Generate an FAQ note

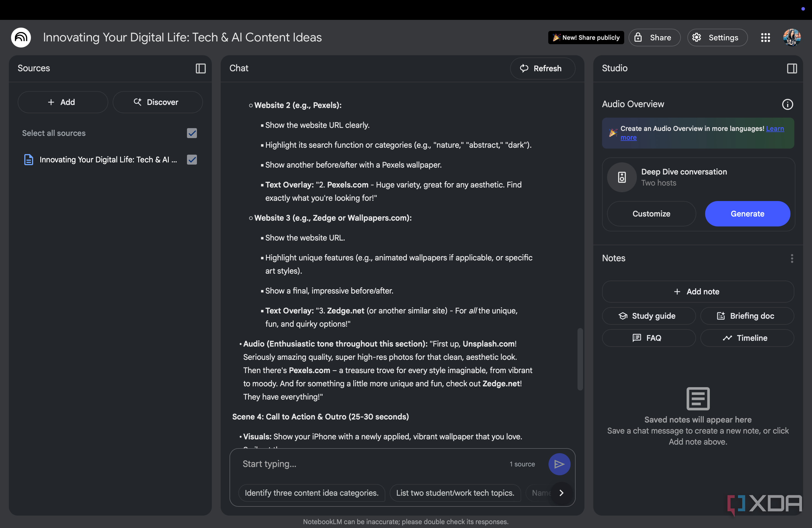click(x=648, y=338)
